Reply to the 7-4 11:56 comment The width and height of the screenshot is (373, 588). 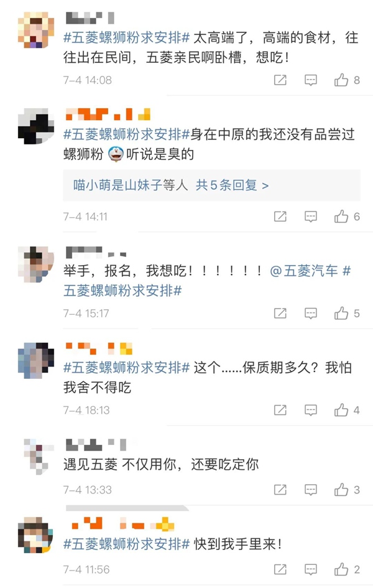310,569
